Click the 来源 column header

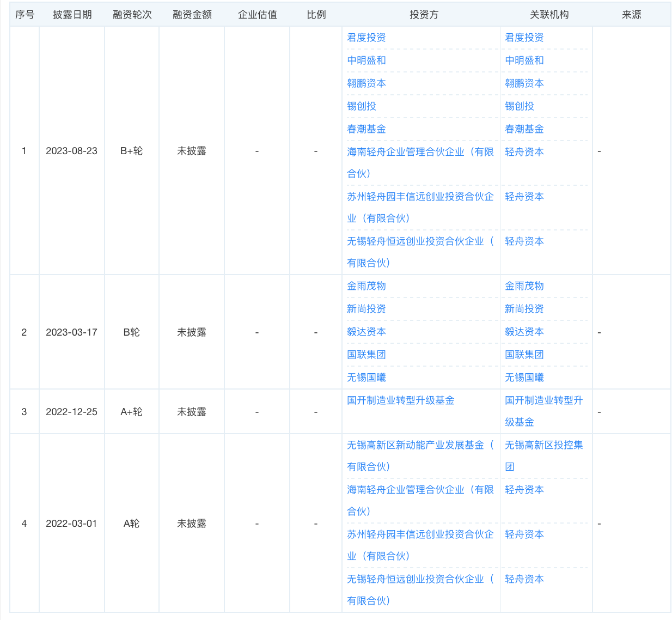(x=631, y=15)
